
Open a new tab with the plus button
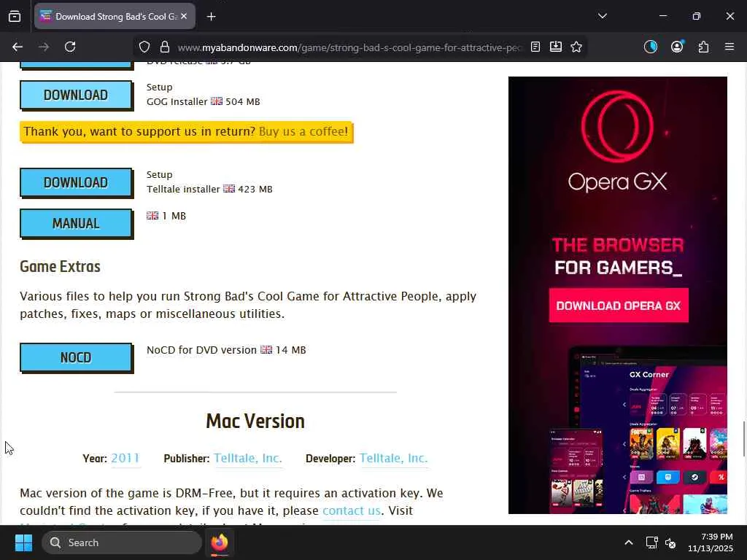click(211, 17)
